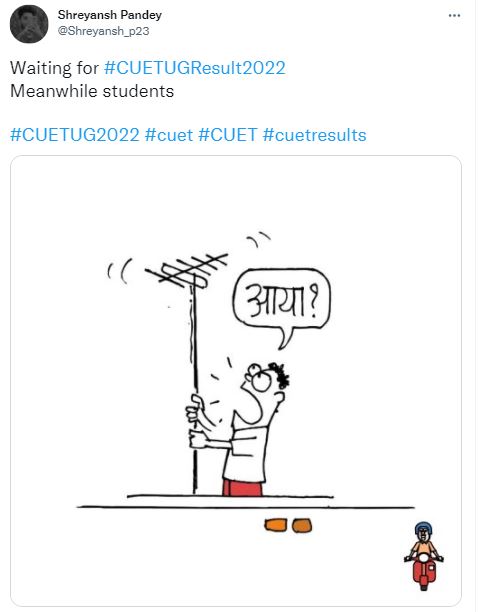
Task: Open the #cuetresults hashtag link
Action: pyautogui.click(x=315, y=135)
